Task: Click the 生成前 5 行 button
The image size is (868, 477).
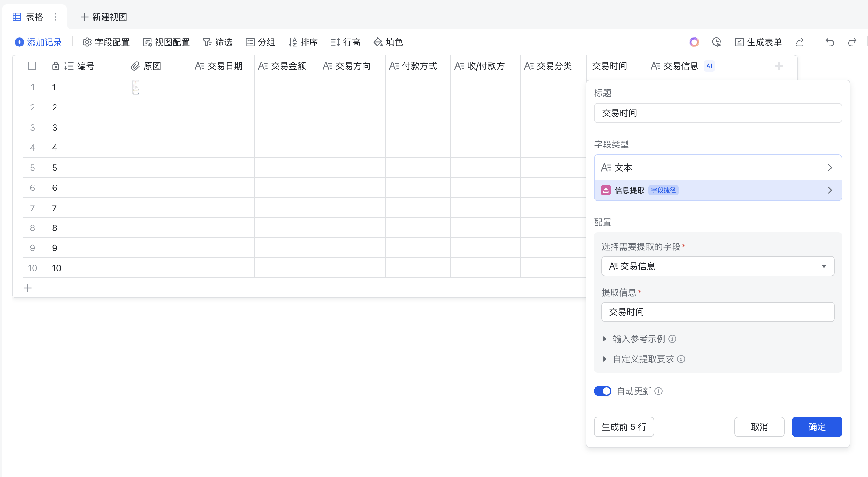Action: (624, 427)
